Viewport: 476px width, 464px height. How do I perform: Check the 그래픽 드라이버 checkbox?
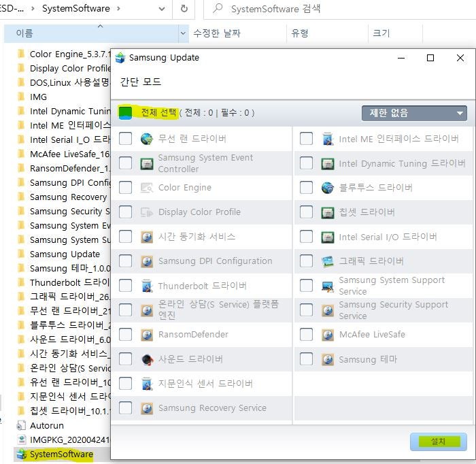(306, 261)
